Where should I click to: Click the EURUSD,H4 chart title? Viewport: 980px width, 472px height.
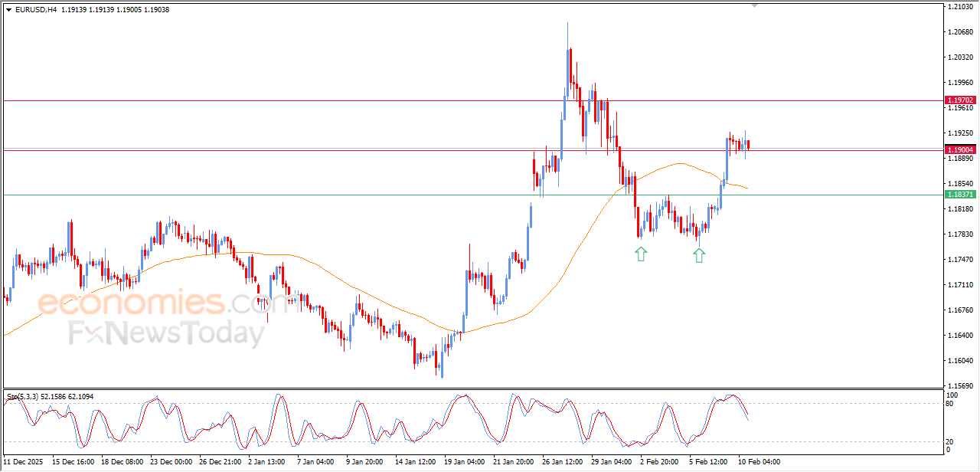click(36, 10)
